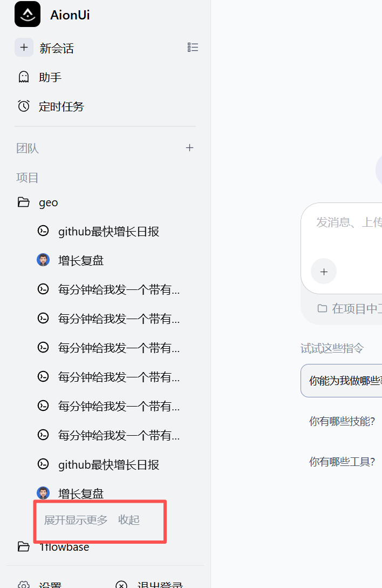Click the 试试这些指令 heading
382x588 pixels.
click(332, 348)
